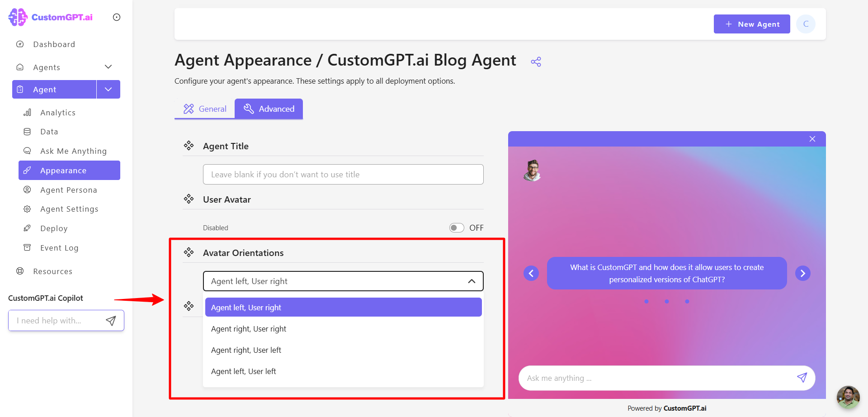868x417 pixels.
Task: Click the Resources lifebuoy icon
Action: point(20,271)
